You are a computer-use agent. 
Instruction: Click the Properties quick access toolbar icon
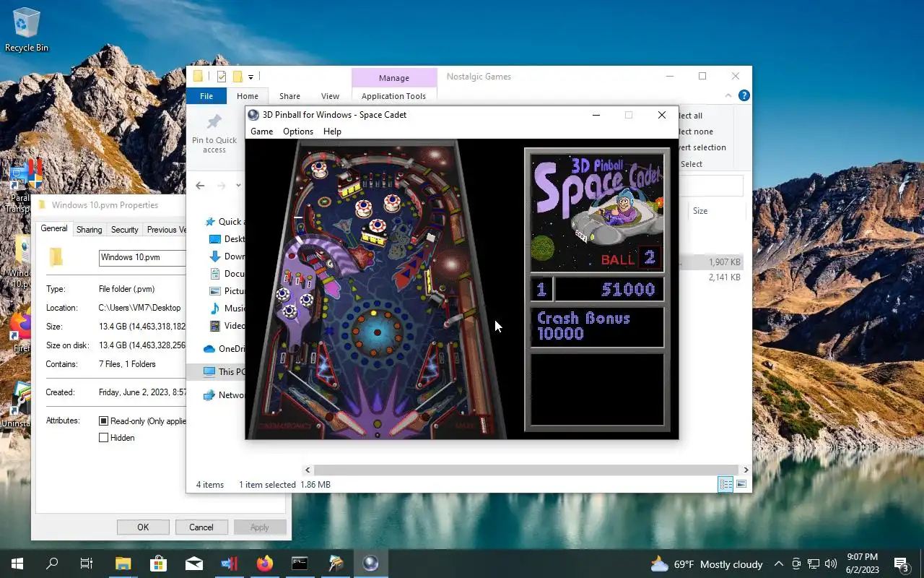tap(221, 77)
